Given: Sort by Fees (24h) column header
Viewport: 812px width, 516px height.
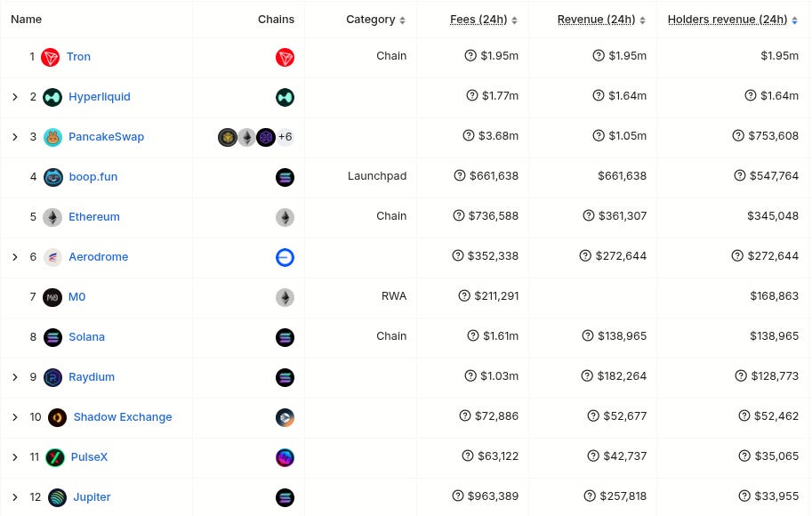Looking at the screenshot, I should pos(484,20).
